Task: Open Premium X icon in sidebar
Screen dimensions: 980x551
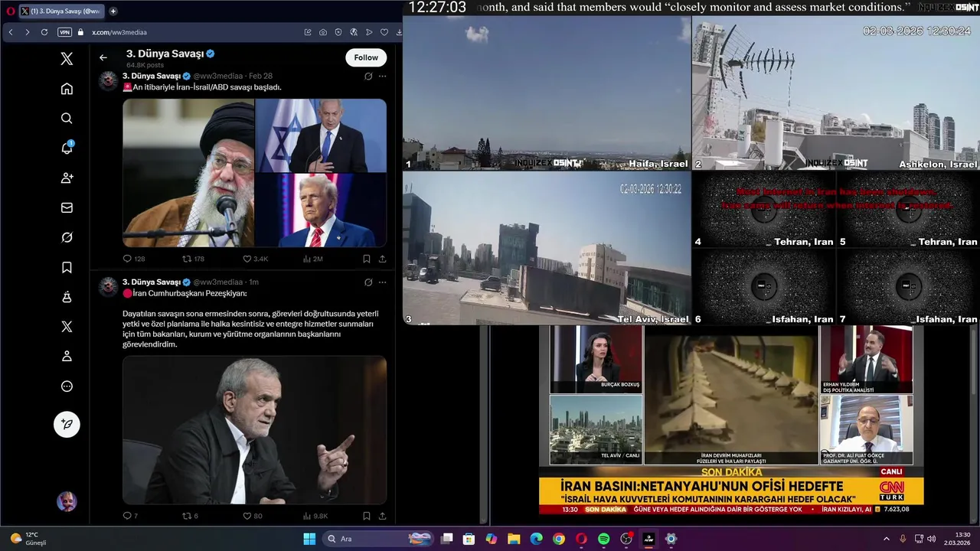Action: [67, 327]
